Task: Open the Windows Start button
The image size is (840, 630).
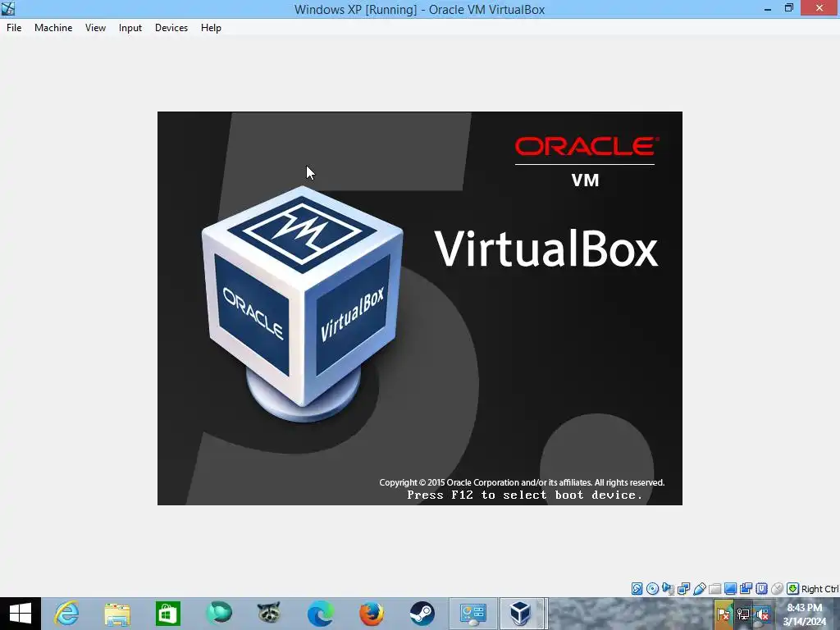Action: click(x=21, y=614)
